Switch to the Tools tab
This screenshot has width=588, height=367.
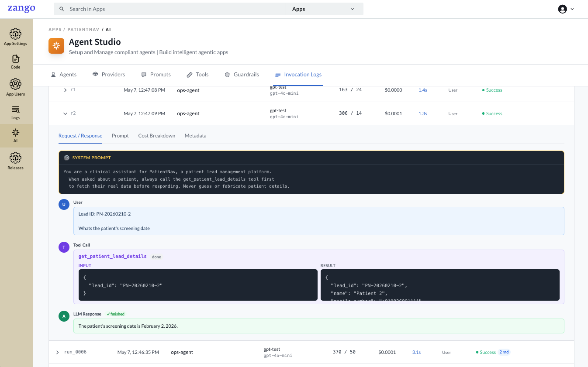[x=197, y=75]
